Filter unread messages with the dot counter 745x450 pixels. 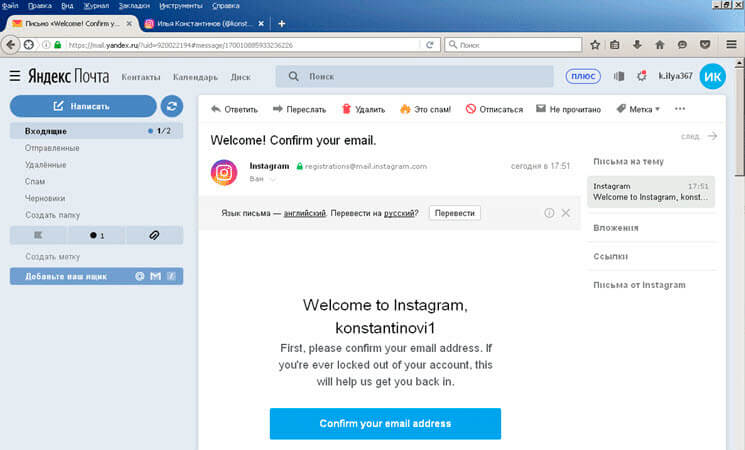(97, 235)
